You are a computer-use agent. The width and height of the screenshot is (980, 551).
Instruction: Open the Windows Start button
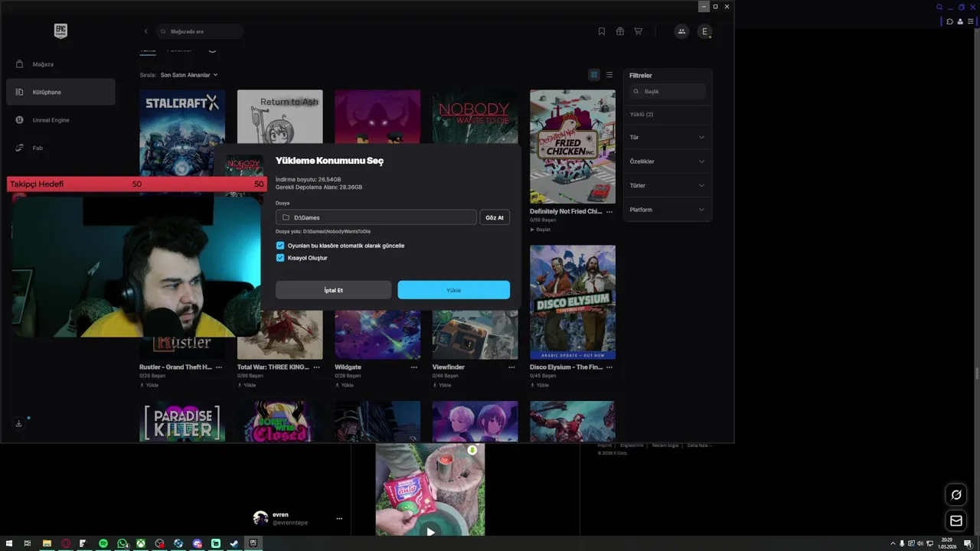(x=9, y=543)
